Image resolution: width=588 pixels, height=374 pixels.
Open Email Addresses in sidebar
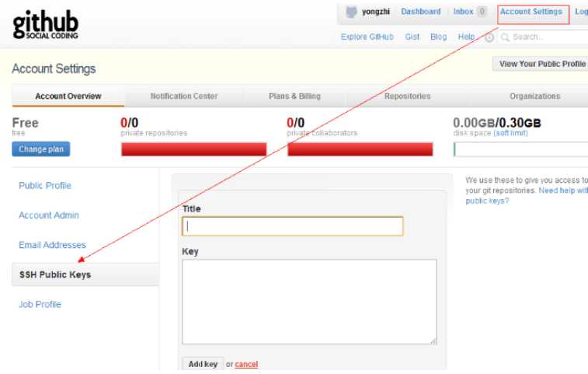pos(52,245)
